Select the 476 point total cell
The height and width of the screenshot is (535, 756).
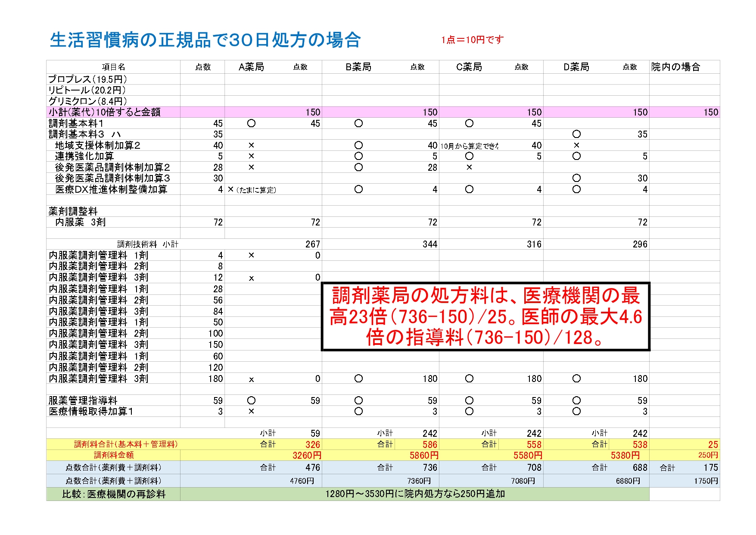[x=313, y=467]
